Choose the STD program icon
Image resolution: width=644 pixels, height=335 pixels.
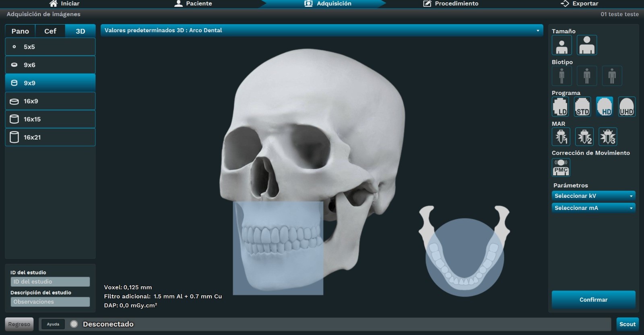pyautogui.click(x=582, y=107)
